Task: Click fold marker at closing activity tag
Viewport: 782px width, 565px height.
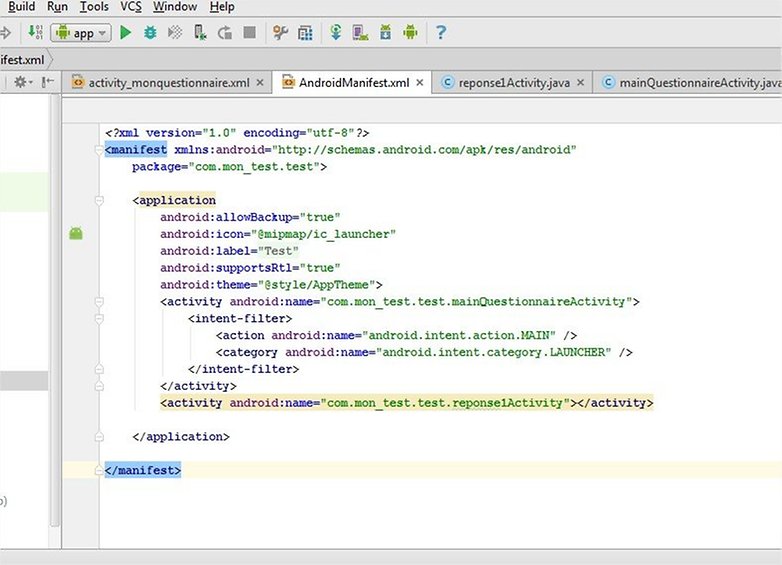Action: (x=99, y=386)
